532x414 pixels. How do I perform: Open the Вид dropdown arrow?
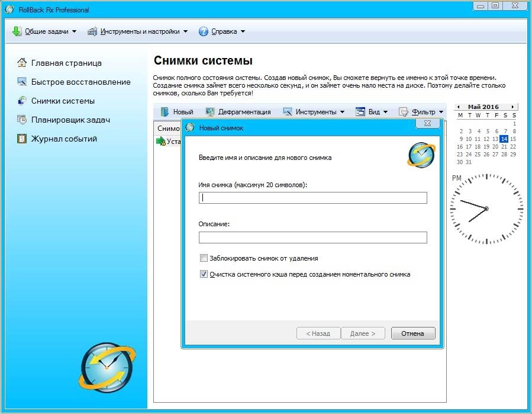(x=385, y=112)
